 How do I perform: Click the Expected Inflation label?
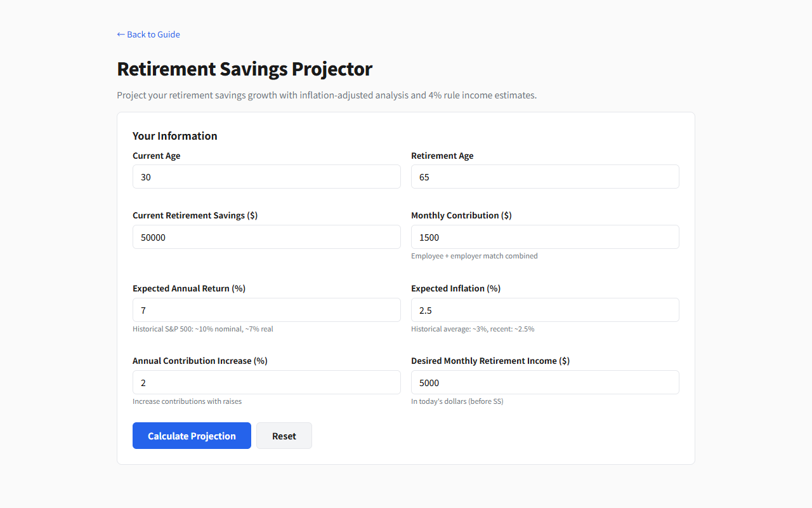pos(455,288)
